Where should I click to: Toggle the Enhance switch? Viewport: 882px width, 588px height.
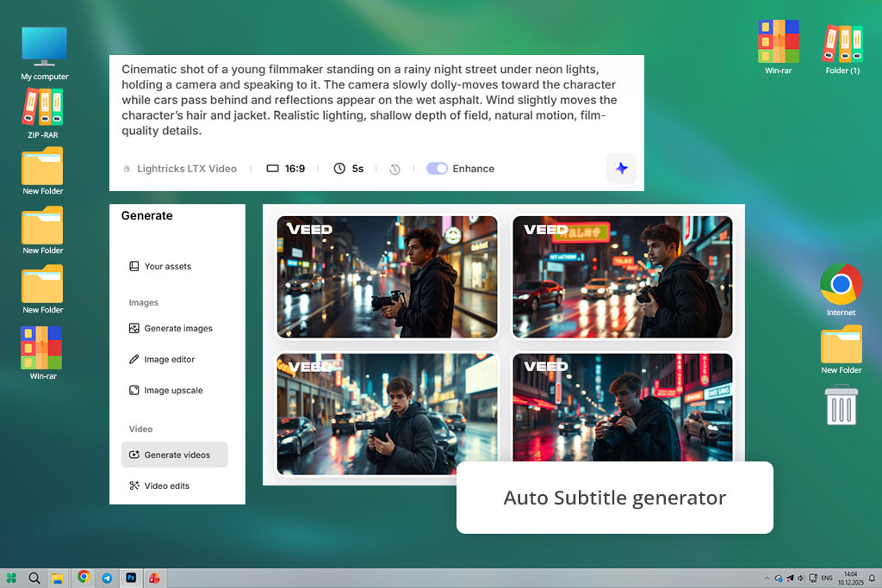point(437,169)
